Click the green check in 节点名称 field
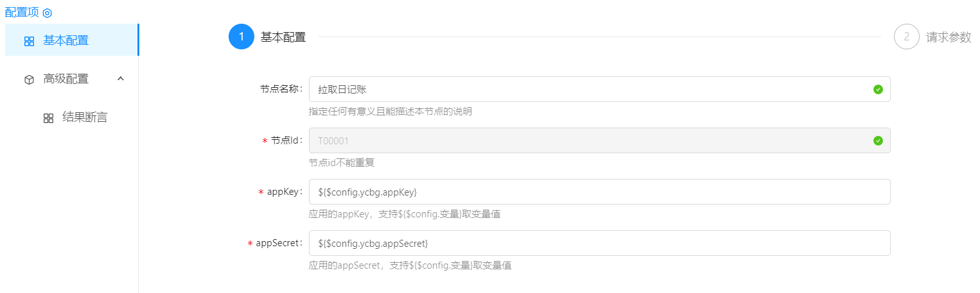The height and width of the screenshot is (293, 980). click(x=878, y=90)
